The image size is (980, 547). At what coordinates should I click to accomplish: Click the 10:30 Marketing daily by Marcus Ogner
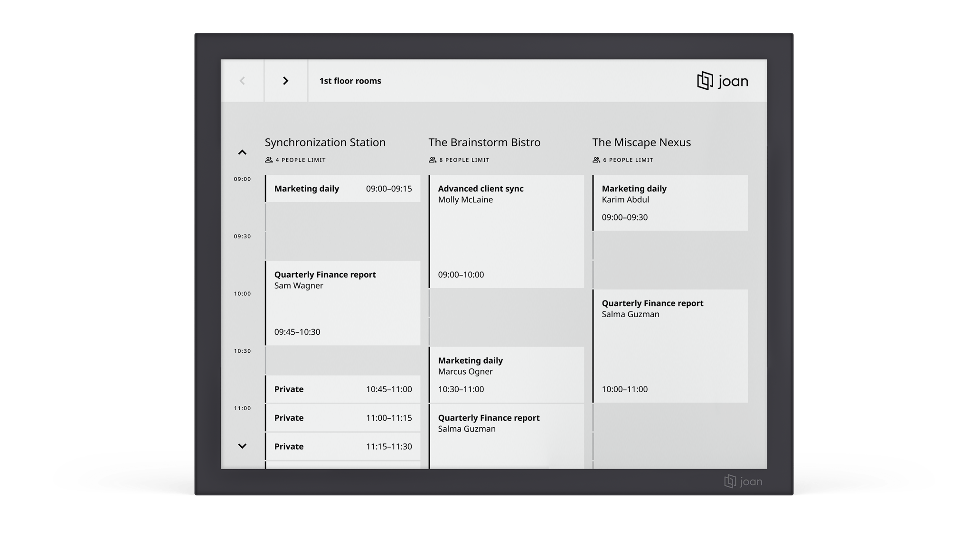[506, 375]
